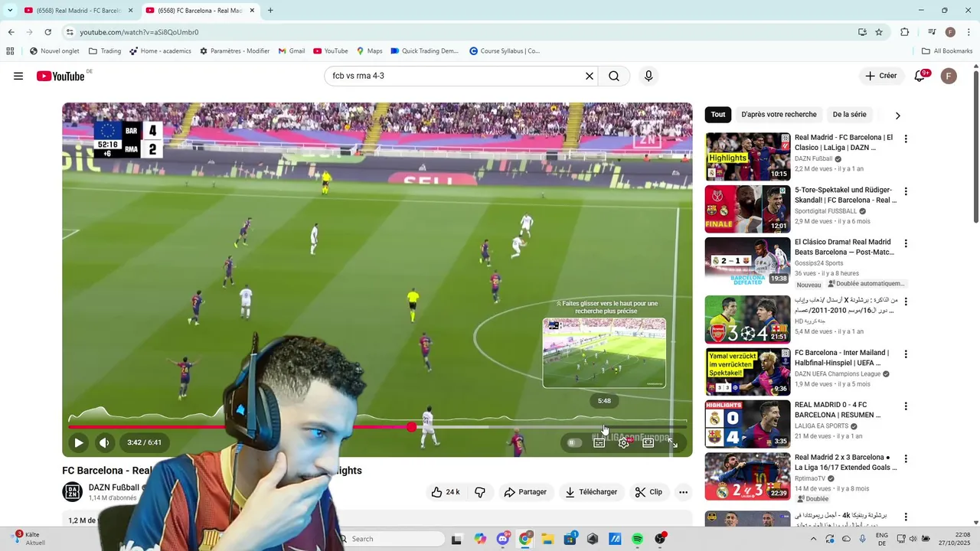Show hidden icons in the system tray
Screen dimensions: 980x551
[x=814, y=539]
